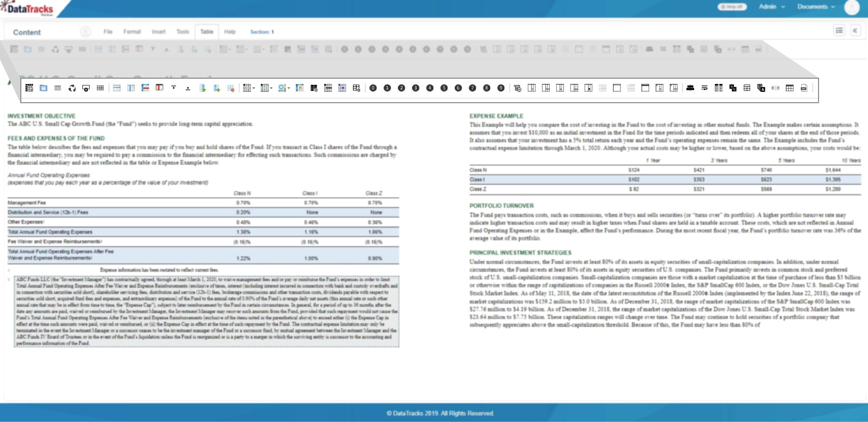Click the width icon with horizontal double arrow
This screenshot has height=422, width=868.
pos(775,88)
